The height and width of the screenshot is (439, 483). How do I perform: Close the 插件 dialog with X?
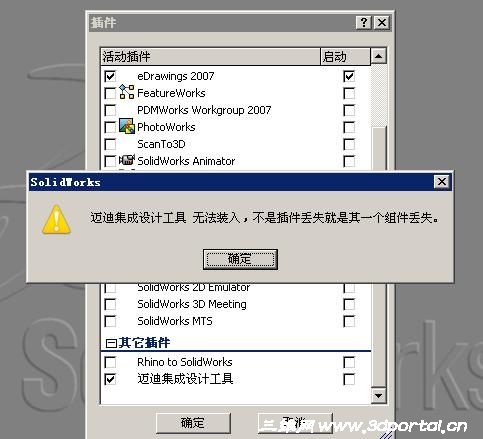coord(382,23)
